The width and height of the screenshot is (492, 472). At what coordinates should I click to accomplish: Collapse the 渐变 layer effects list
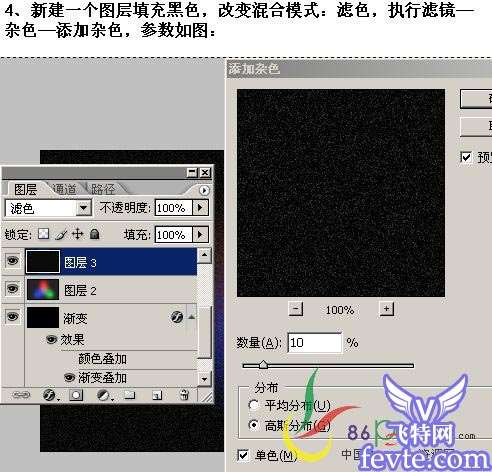(192, 317)
